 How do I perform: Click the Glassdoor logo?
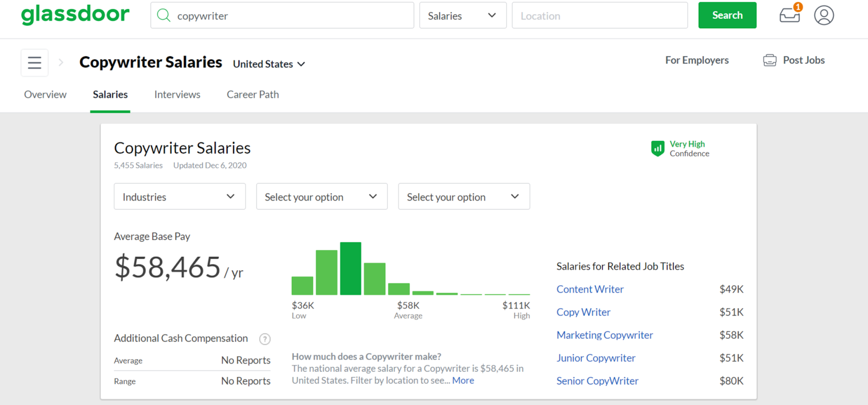75,15
